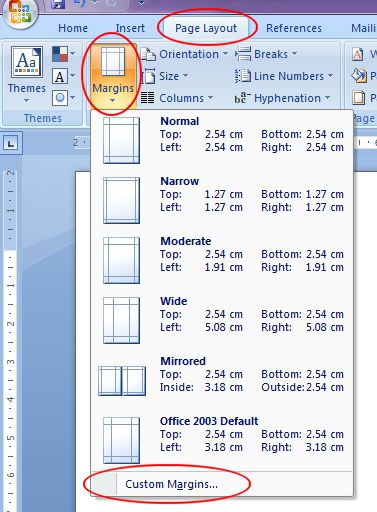This screenshot has width=377, height=512.
Task: Open the Size dropdown
Action: click(165, 76)
